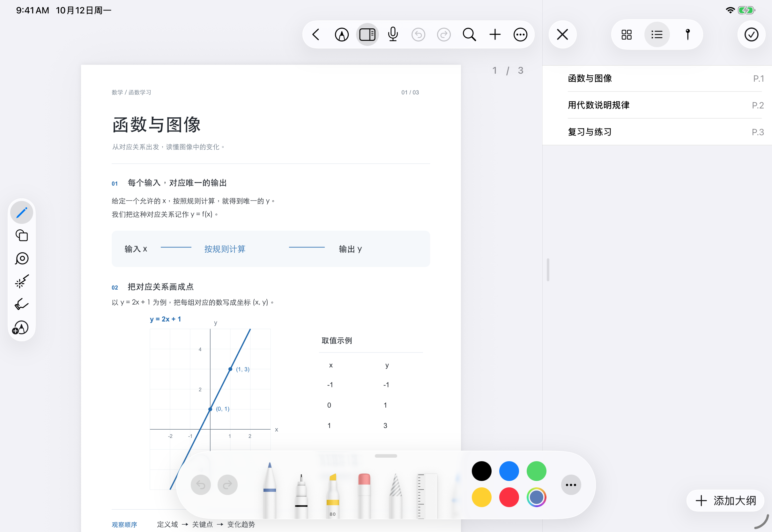
Task: Select the lasso tool in sidebar
Action: coord(22,259)
